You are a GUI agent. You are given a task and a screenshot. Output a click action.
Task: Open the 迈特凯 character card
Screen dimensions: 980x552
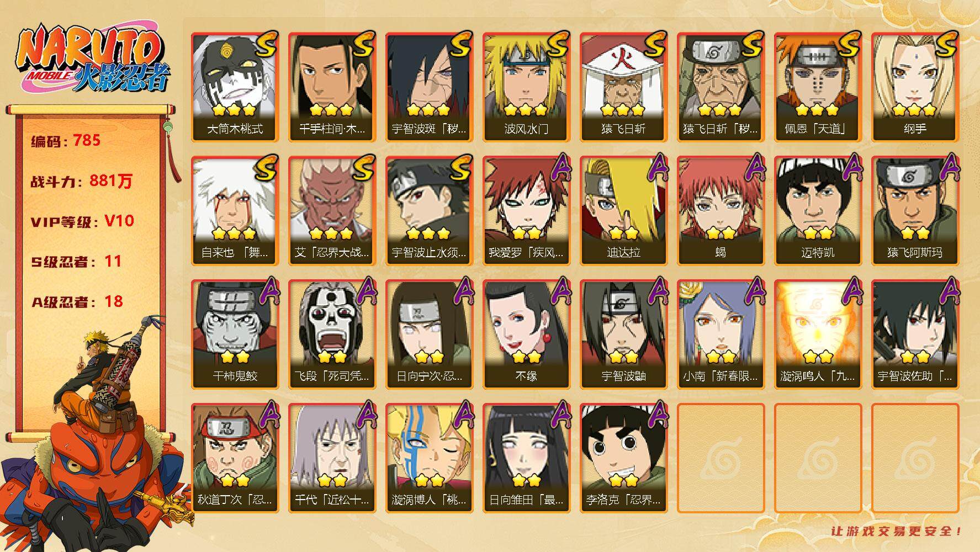point(818,211)
